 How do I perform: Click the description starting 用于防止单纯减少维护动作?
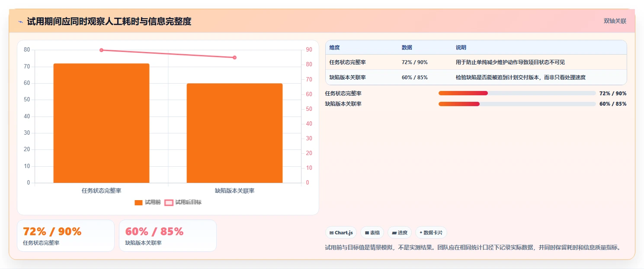[x=510, y=62]
